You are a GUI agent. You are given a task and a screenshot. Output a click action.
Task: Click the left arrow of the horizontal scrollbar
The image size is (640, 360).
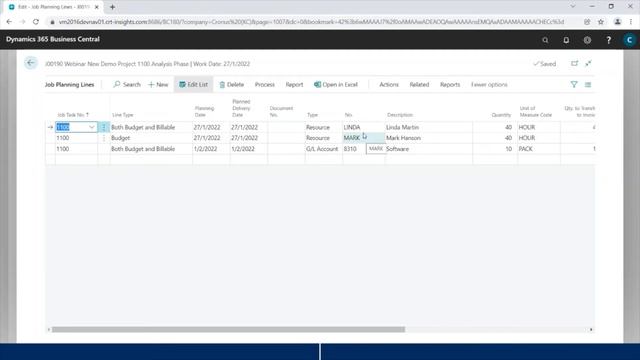[49, 329]
